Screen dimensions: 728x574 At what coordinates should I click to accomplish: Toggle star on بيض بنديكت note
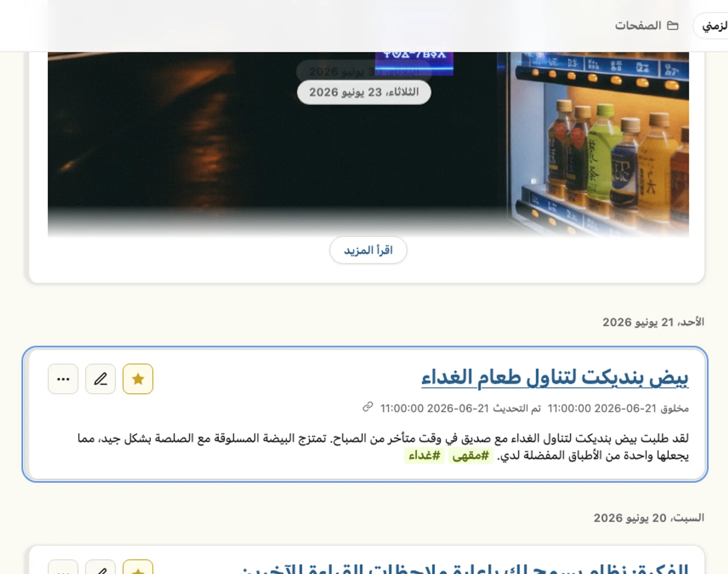click(x=138, y=379)
